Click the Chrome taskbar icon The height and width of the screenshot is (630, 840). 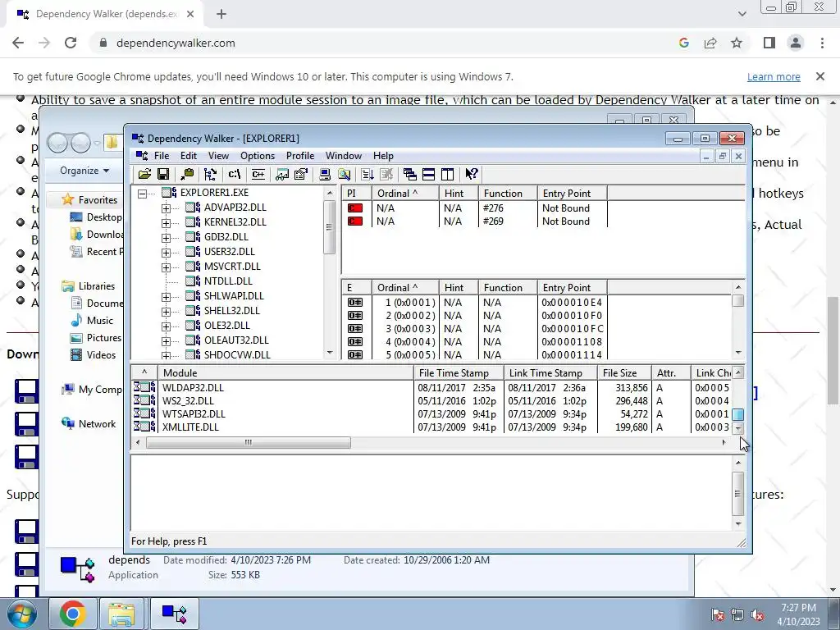pos(73,614)
